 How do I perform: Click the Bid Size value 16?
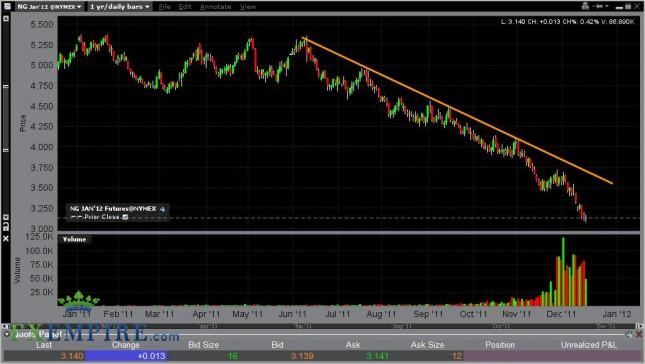[x=233, y=356]
